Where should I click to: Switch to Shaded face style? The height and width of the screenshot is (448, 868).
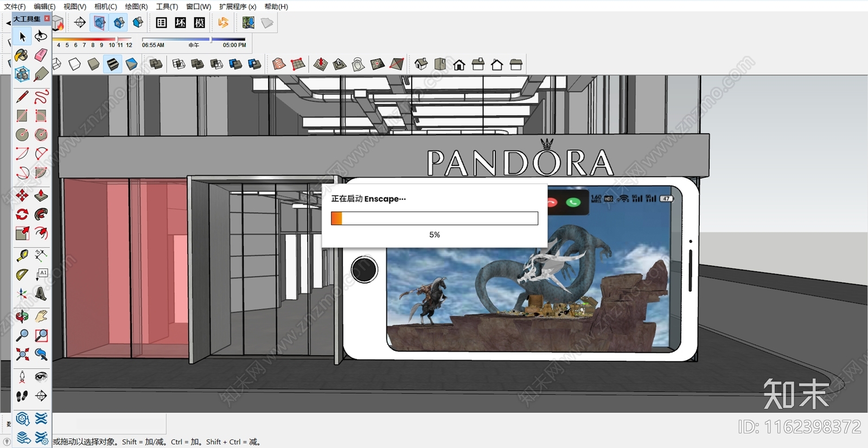(x=93, y=65)
